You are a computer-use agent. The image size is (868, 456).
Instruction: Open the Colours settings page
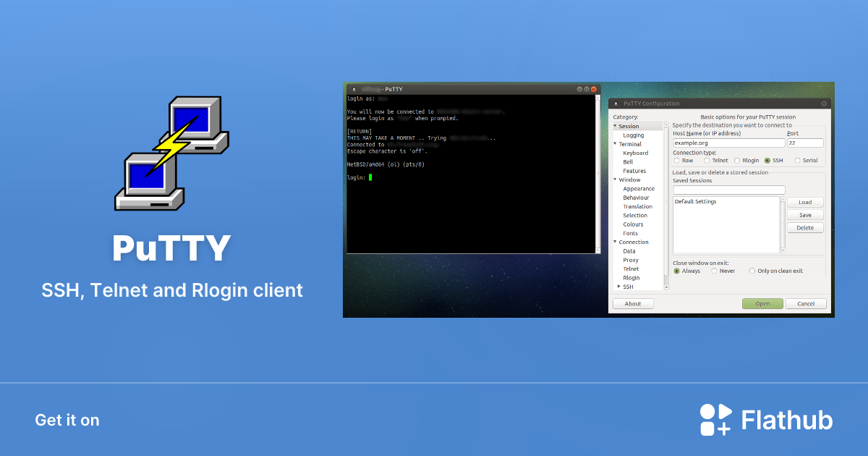(634, 224)
